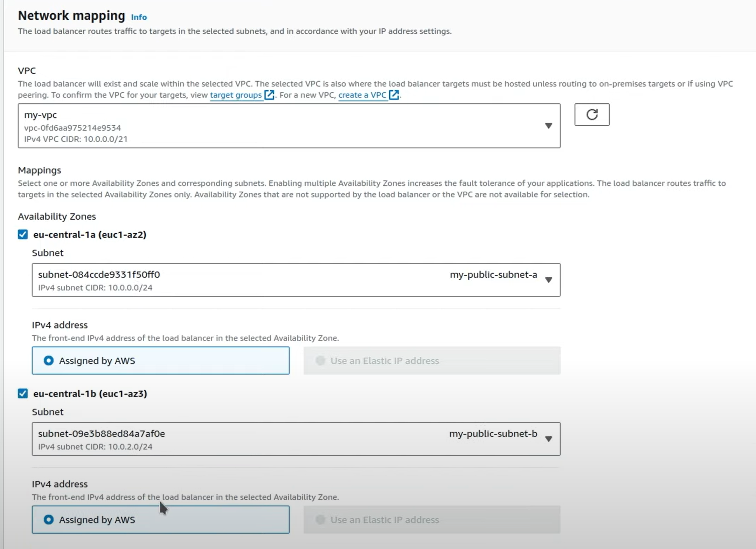
Task: Choose Use an Elastic IP for eu-central-1a
Action: point(320,361)
